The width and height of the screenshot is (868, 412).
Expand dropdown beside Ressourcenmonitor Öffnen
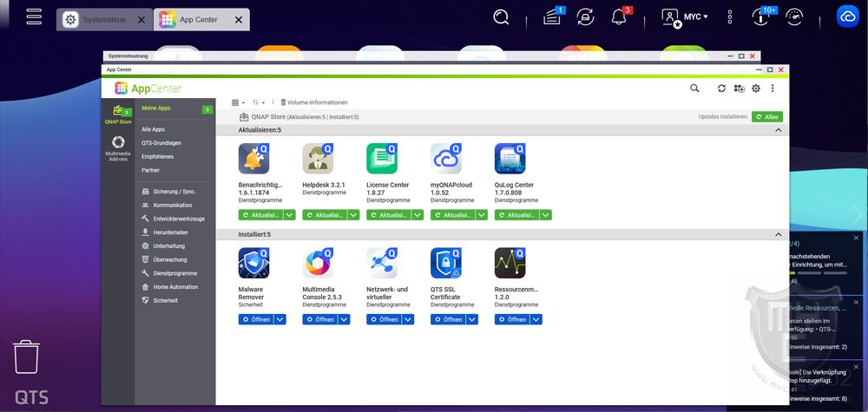[x=536, y=320]
